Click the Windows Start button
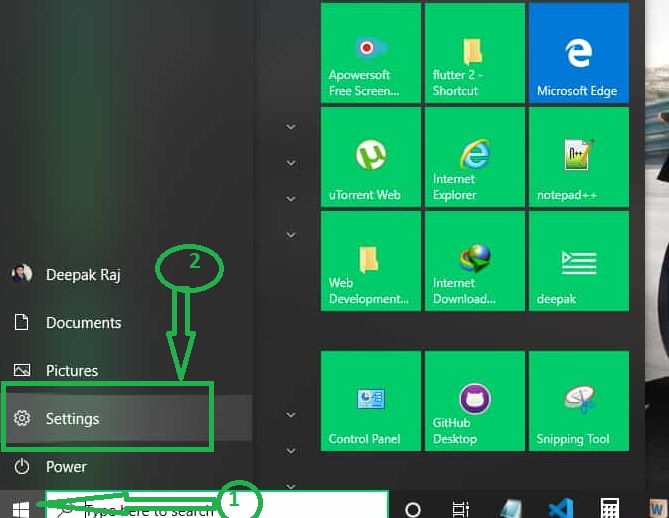This screenshot has width=669, height=518. pos(20,509)
